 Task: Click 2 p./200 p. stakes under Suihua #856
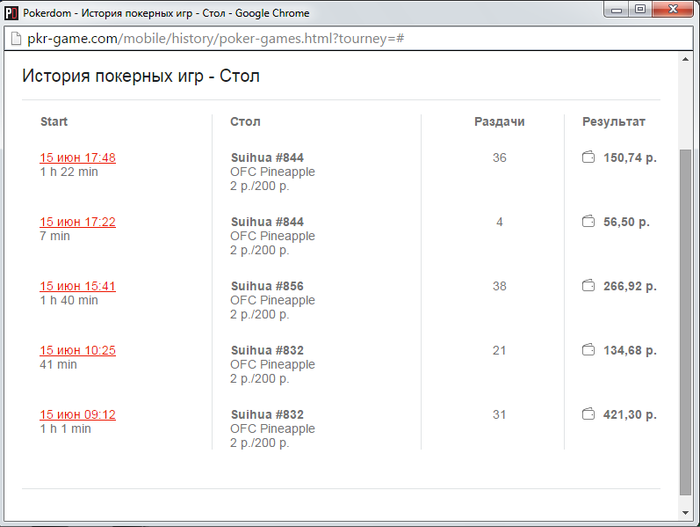260,315
